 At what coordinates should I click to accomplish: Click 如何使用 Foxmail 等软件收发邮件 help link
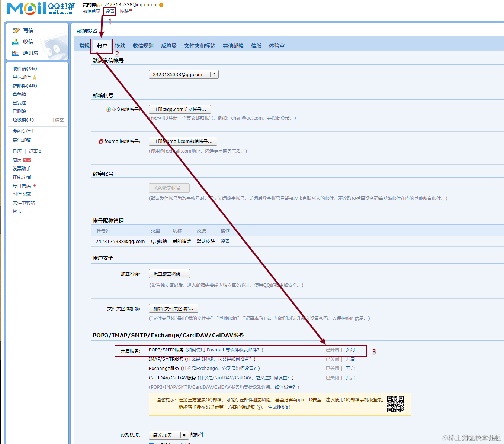[223, 350]
